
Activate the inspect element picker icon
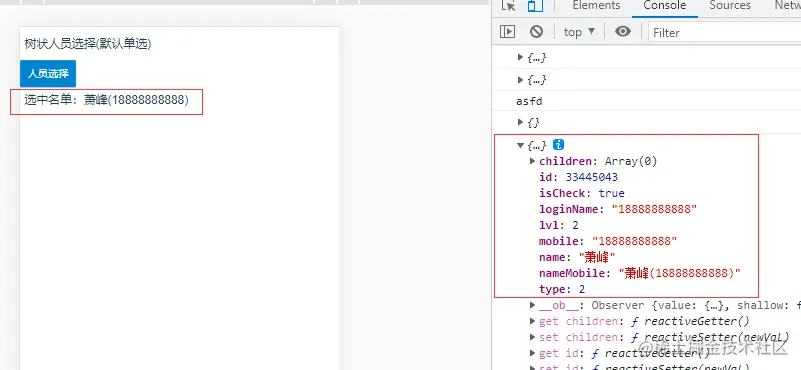(x=509, y=6)
